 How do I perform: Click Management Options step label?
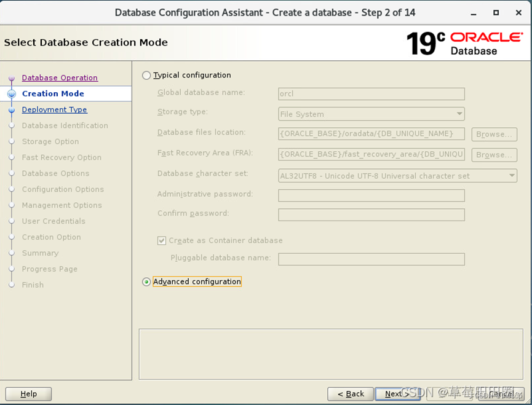(x=62, y=205)
